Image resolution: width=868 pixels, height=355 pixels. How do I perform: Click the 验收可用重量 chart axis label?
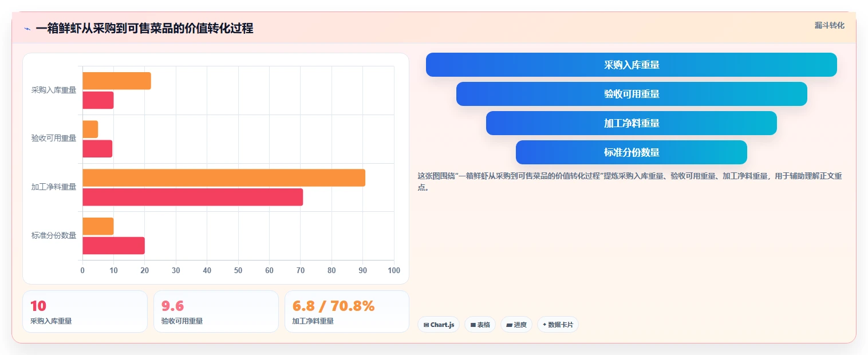(54, 138)
